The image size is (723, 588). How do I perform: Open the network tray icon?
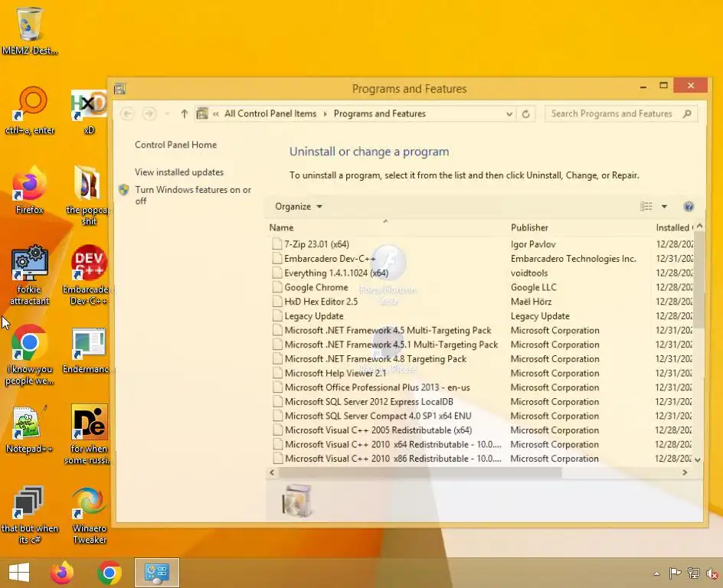(x=693, y=573)
